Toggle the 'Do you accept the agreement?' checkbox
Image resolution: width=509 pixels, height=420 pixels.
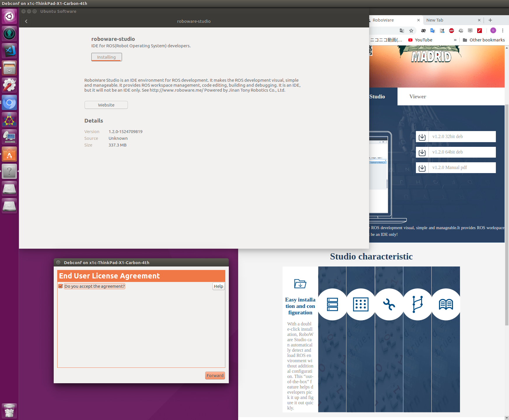coord(61,286)
